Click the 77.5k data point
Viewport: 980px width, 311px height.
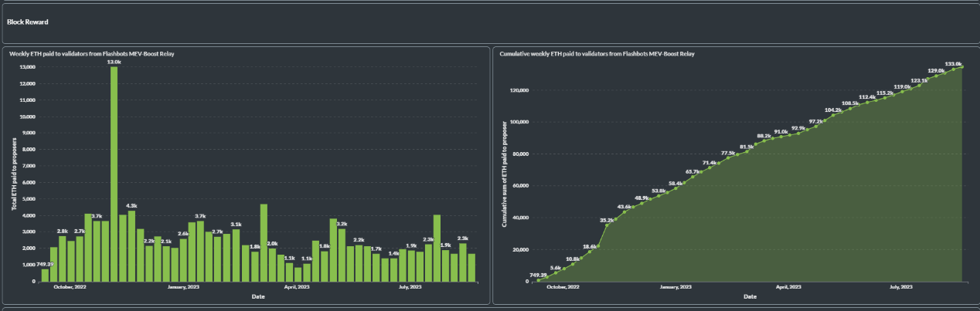pos(728,157)
